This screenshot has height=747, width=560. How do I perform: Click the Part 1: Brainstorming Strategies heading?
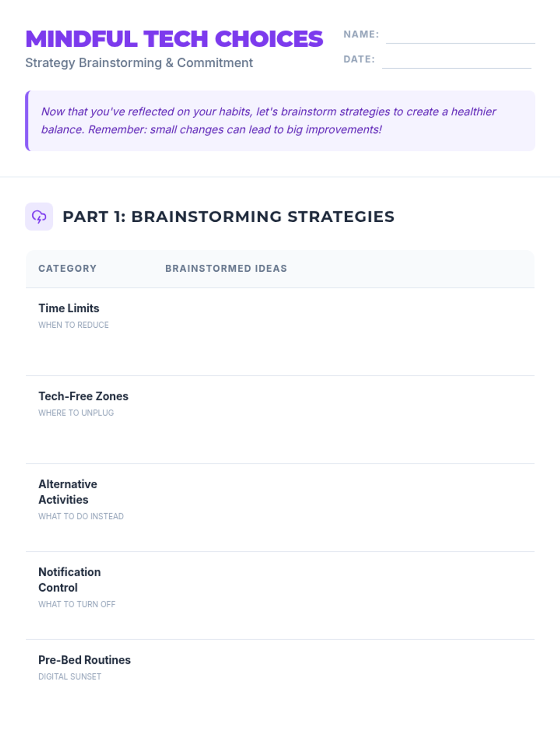228,217
